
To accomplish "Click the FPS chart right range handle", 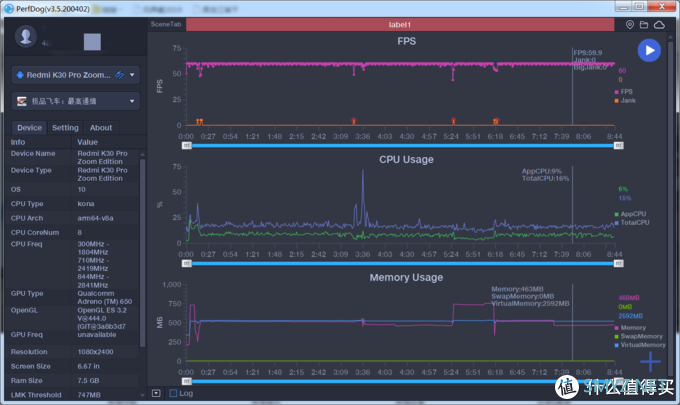I will tap(619, 146).
